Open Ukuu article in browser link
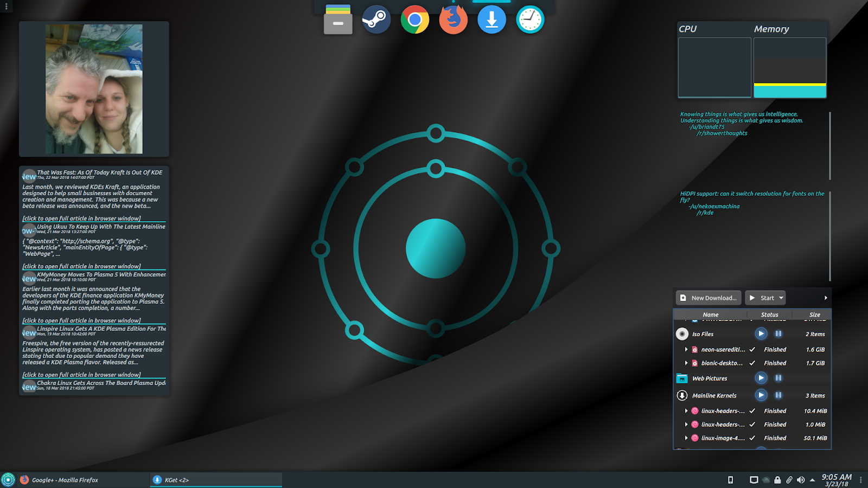Image resolution: width=868 pixels, height=488 pixels. pos(81,266)
